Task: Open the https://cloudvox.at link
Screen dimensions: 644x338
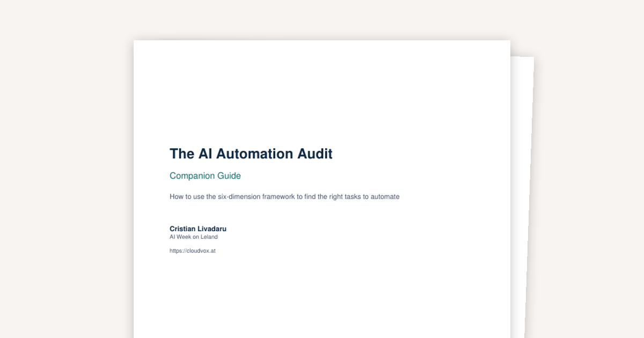Action: coord(193,251)
